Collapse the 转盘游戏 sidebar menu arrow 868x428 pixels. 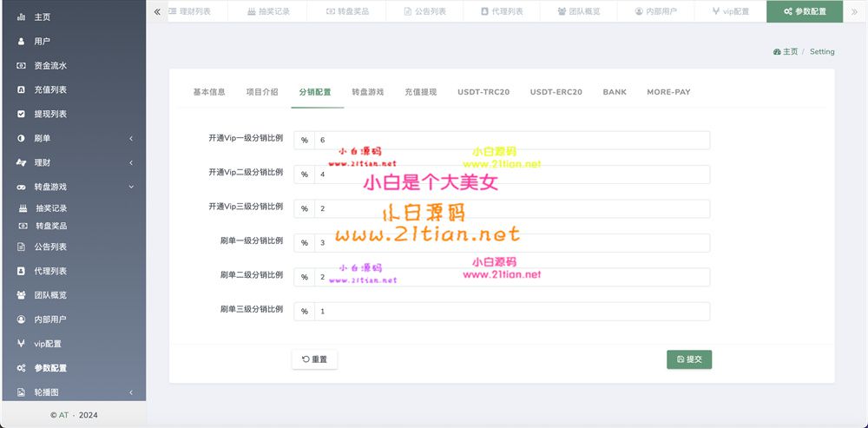[131, 188]
